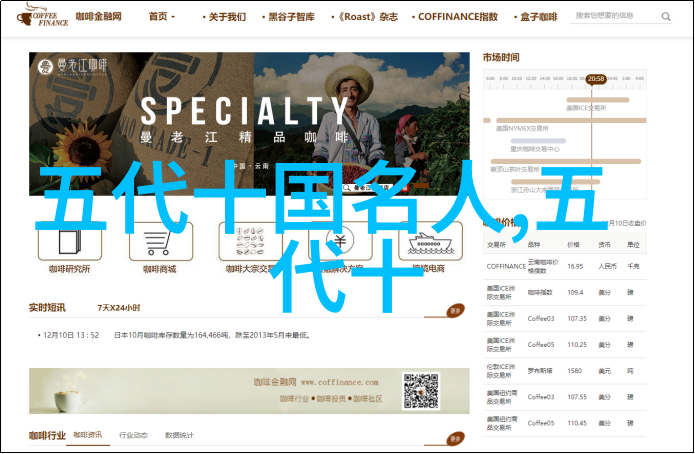Click the 单位 column header
Image resolution: width=695 pixels, height=454 pixels.
(633, 245)
